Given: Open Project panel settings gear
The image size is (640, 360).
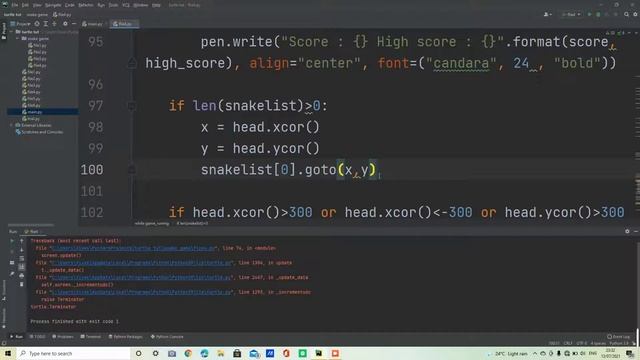Looking at the screenshot, I should [x=65, y=24].
